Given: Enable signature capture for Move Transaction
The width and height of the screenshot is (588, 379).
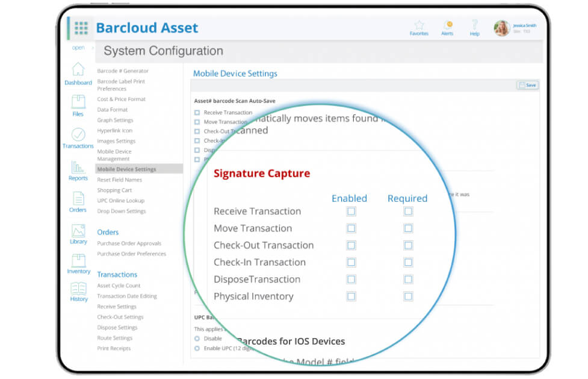Looking at the screenshot, I should pyautogui.click(x=351, y=228).
